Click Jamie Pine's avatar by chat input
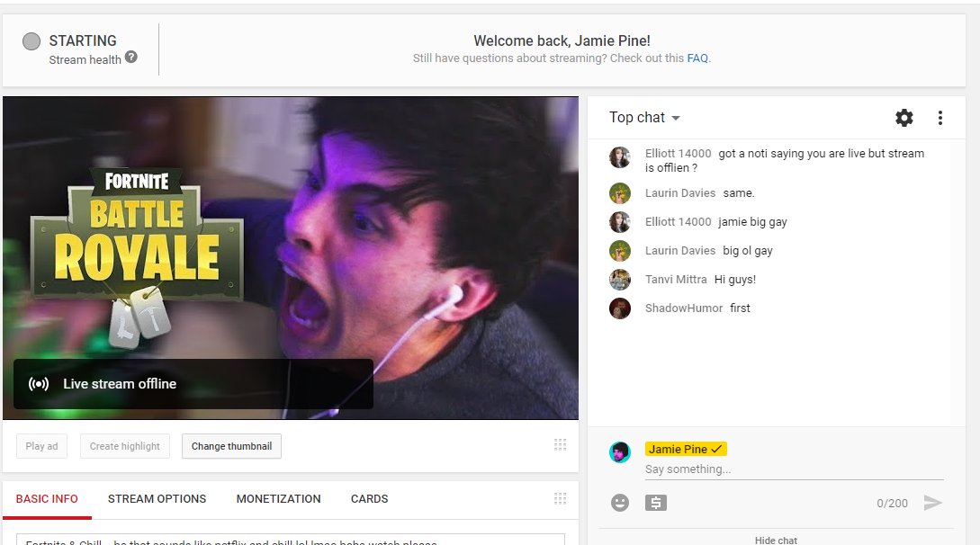The image size is (980, 545). pyautogui.click(x=619, y=452)
